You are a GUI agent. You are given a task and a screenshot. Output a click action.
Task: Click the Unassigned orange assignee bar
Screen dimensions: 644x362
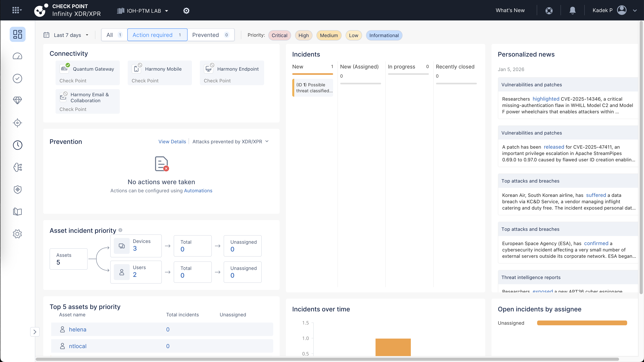[x=582, y=323]
